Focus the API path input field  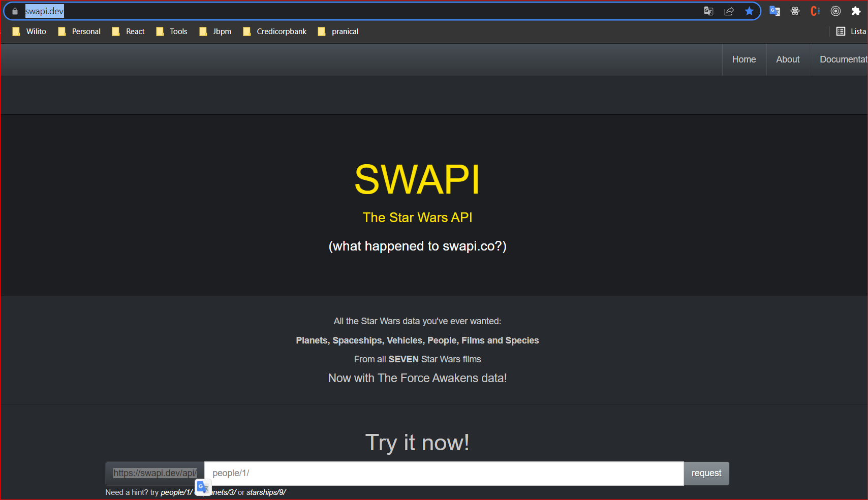click(x=444, y=473)
